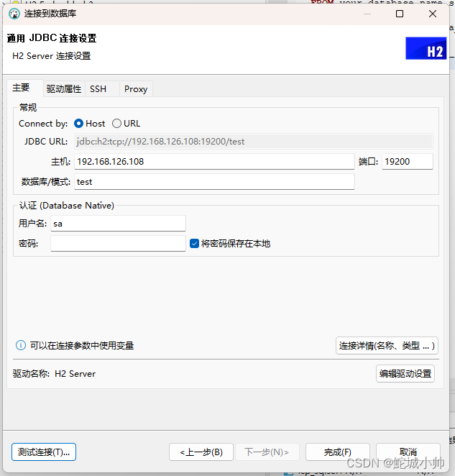Click the empty 密码 password field
The height and width of the screenshot is (476, 455).
click(118, 244)
